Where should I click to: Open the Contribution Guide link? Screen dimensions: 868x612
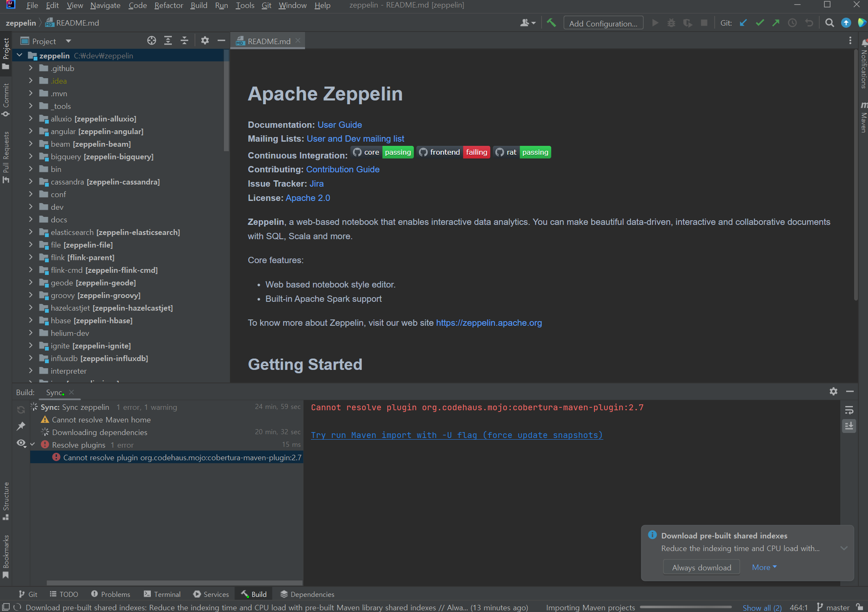click(342, 169)
